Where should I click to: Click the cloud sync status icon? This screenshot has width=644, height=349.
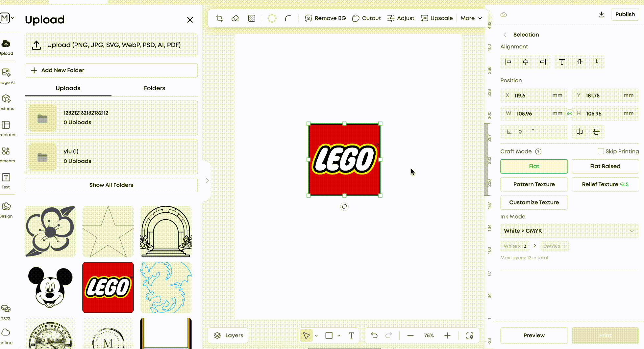coord(504,14)
